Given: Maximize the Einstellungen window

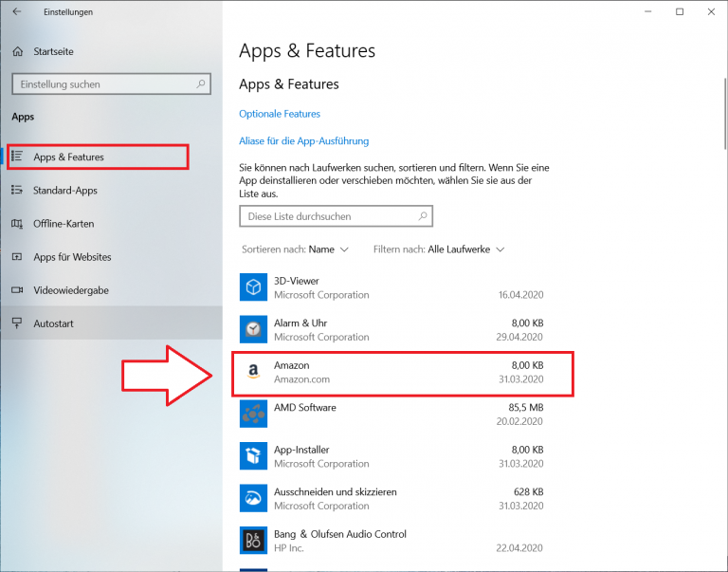Looking at the screenshot, I should coord(680,11).
